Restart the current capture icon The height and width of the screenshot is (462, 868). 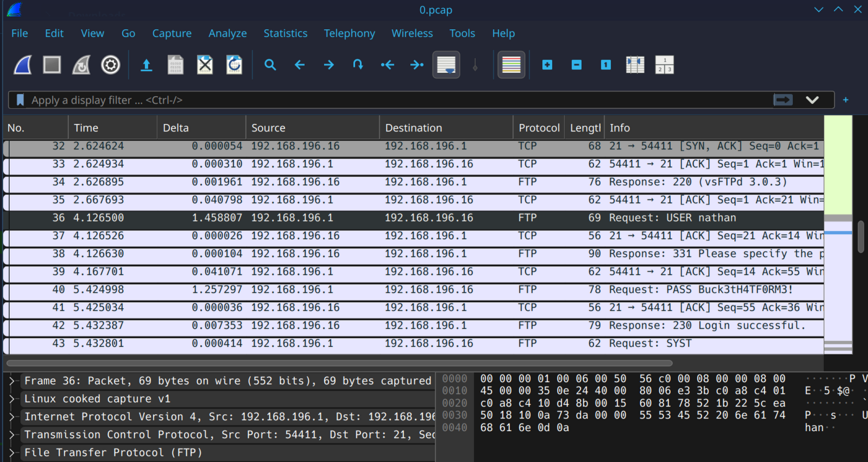coord(81,65)
